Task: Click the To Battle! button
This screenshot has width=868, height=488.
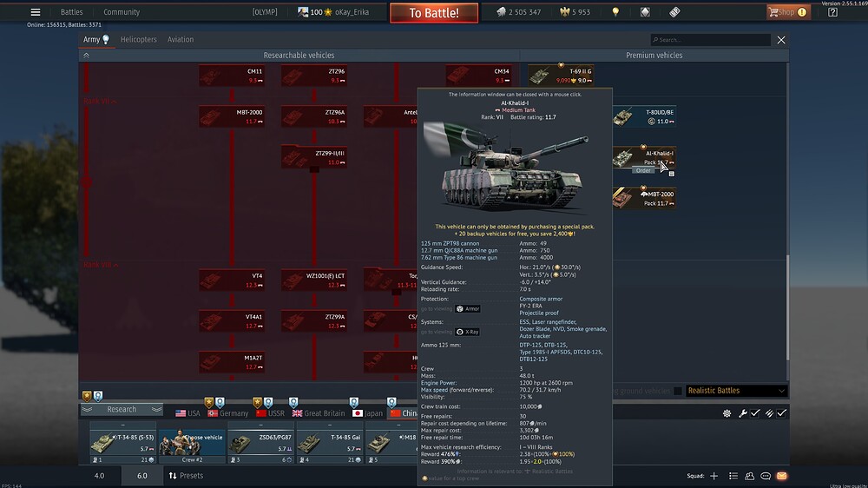Action: point(434,13)
